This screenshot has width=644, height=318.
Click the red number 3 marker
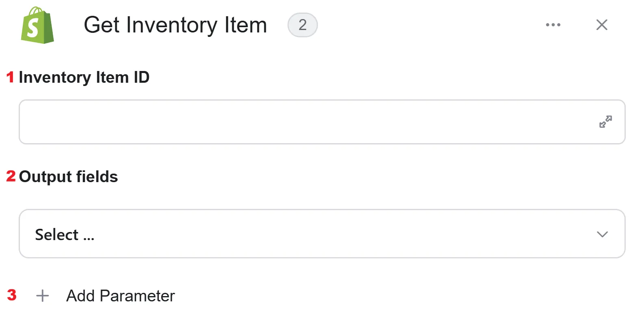pyautogui.click(x=12, y=295)
